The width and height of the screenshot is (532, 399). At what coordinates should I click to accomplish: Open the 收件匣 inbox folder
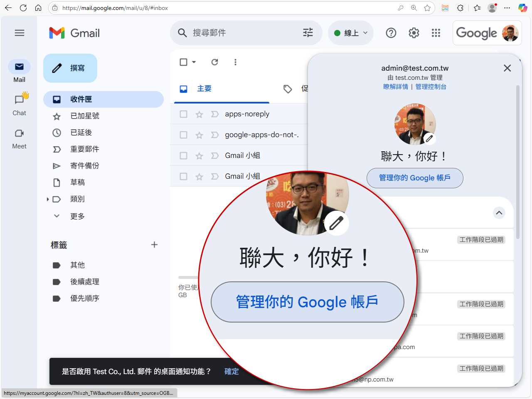click(103, 99)
